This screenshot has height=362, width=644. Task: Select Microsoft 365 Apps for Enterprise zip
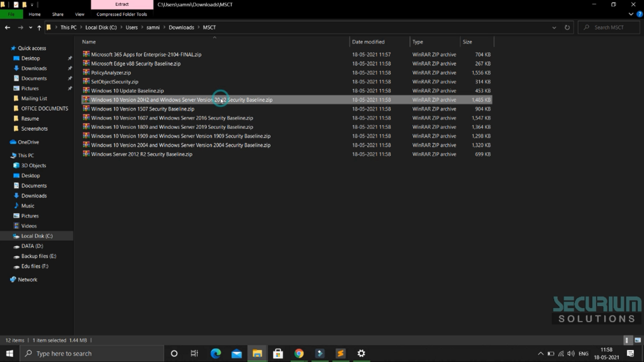tap(287, 55)
